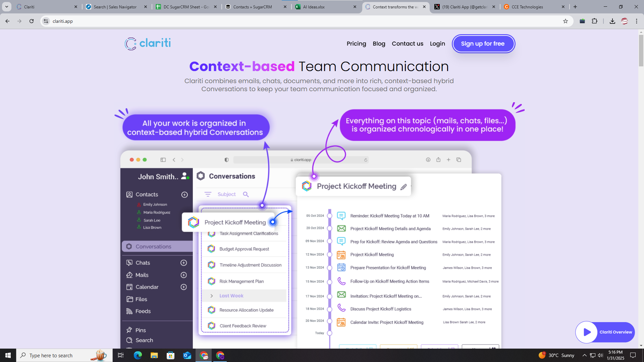Open Chrome downloads icon
Image resolution: width=644 pixels, height=362 pixels.
click(x=612, y=21)
